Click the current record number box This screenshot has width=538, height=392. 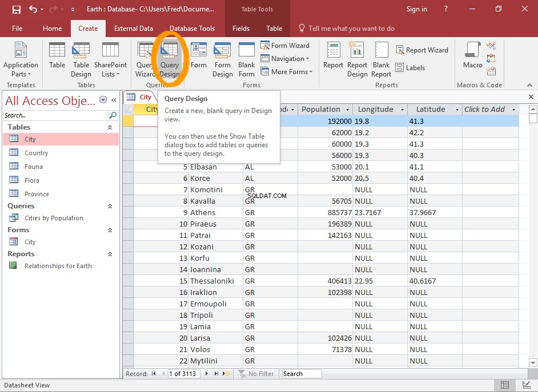pyautogui.click(x=184, y=374)
